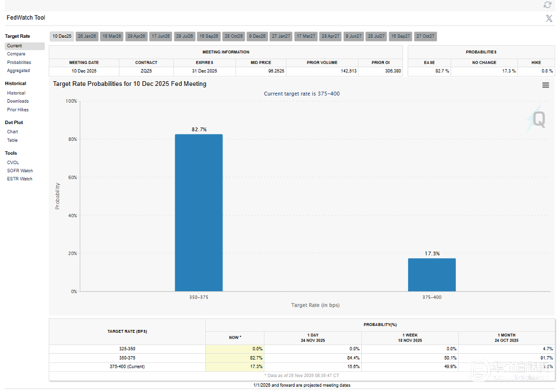Click the X (Twitter) share icon
The image size is (559, 392).
point(549,18)
